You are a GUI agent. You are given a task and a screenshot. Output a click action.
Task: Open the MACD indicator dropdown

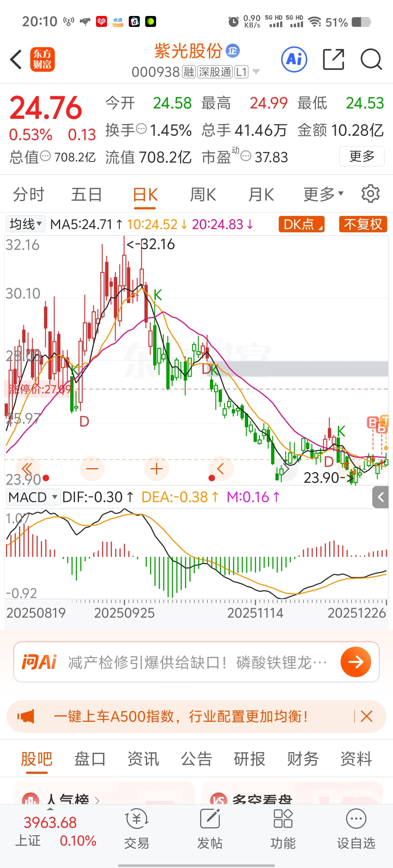(33, 497)
